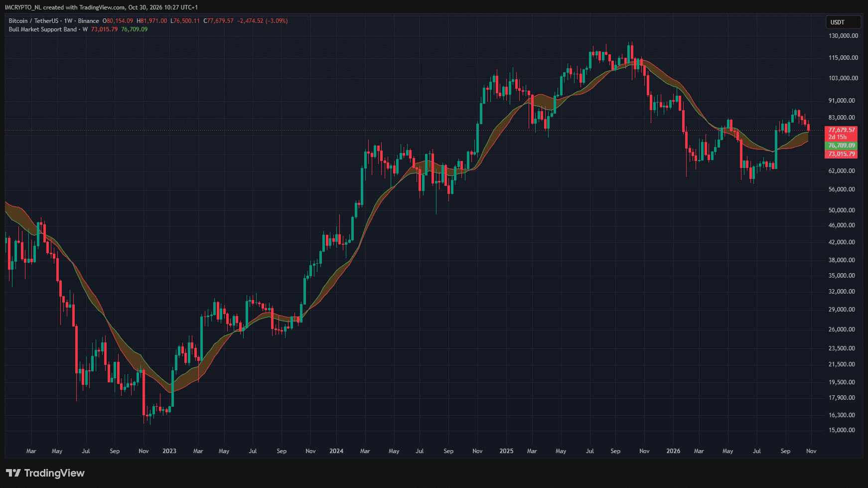
Task: Click the 15,000.00 price axis label
Action: [x=842, y=430]
